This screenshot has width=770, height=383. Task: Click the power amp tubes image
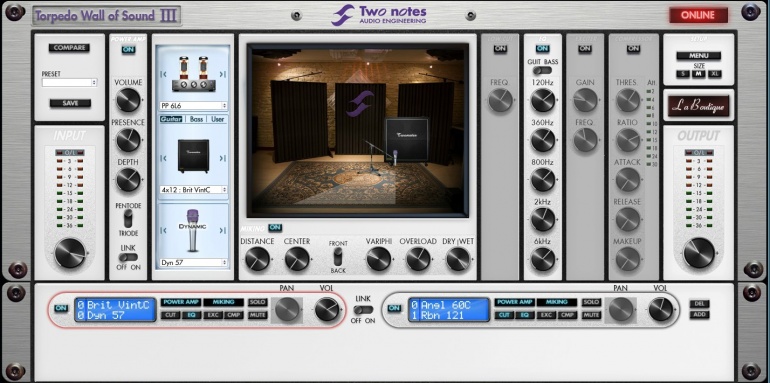(193, 74)
